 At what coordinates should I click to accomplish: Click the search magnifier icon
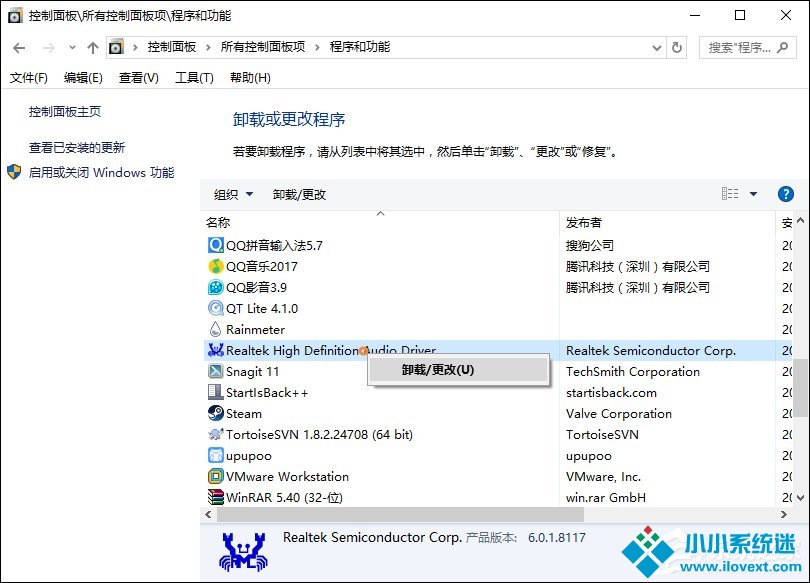(x=783, y=48)
